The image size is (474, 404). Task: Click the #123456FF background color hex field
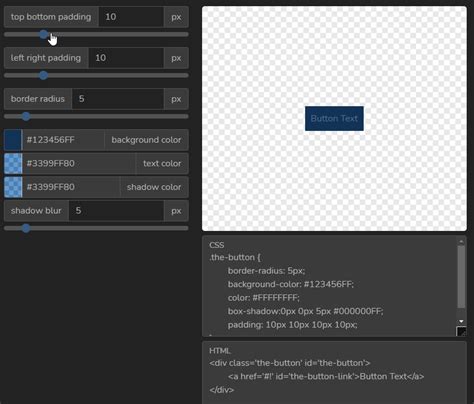[63, 140]
